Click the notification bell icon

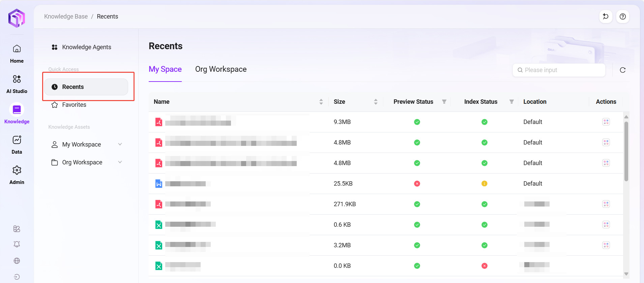point(17,244)
